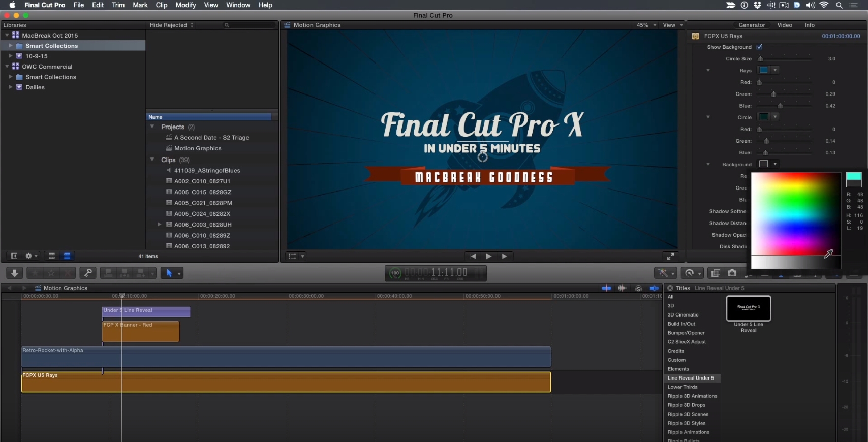Select the Motion Graphics project in browser
This screenshot has width=868, height=442.
tap(198, 148)
